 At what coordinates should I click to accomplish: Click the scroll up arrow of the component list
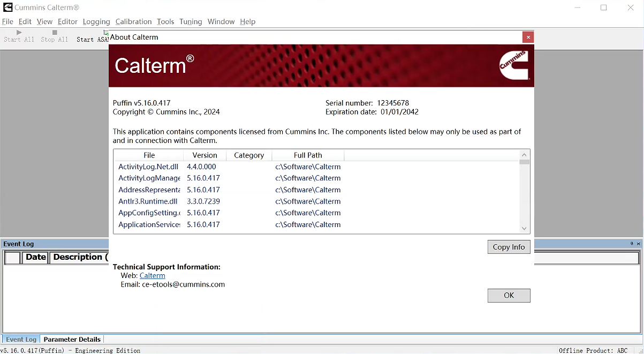pyautogui.click(x=524, y=155)
